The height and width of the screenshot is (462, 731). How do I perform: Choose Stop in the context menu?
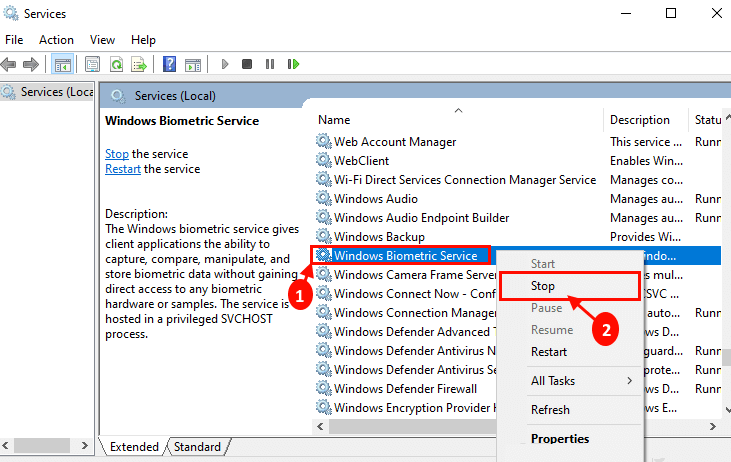[x=569, y=286]
